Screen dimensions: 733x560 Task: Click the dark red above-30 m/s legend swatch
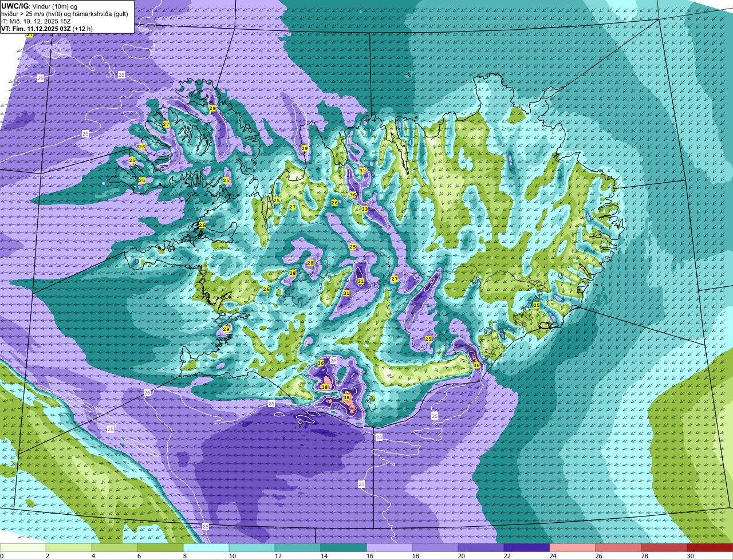pyautogui.click(x=710, y=548)
